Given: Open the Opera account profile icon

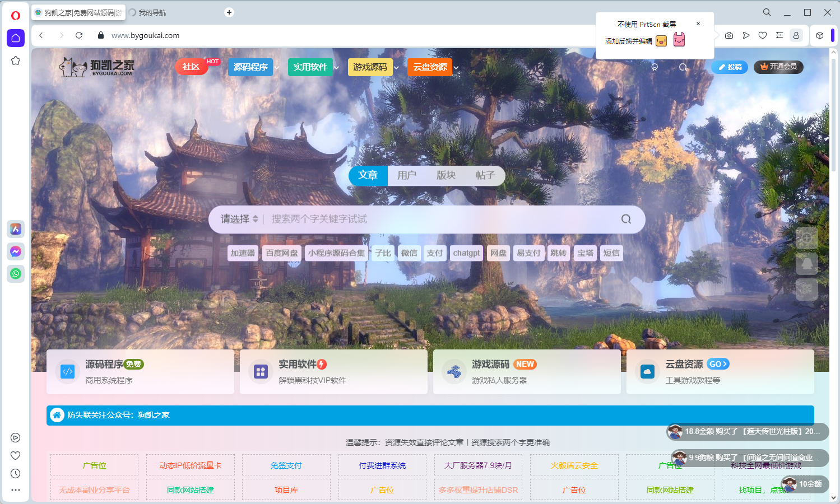Looking at the screenshot, I should [796, 35].
